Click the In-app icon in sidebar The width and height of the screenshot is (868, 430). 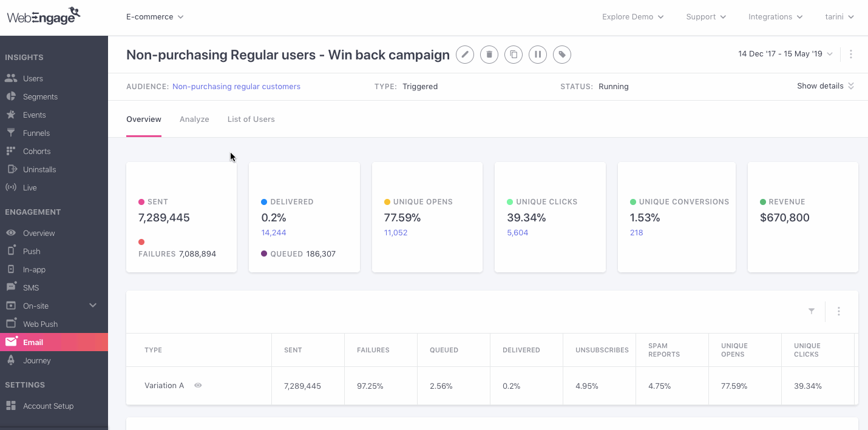pyautogui.click(x=11, y=269)
